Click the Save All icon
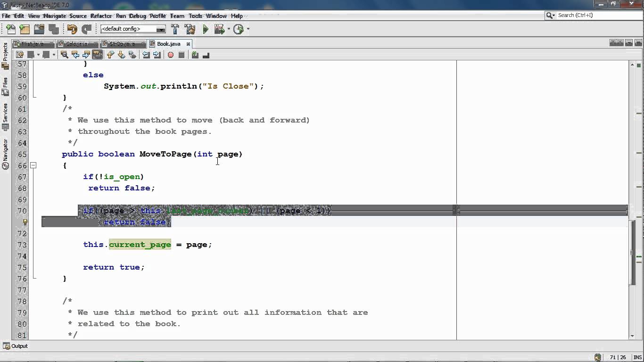This screenshot has height=362, width=644. (53, 29)
